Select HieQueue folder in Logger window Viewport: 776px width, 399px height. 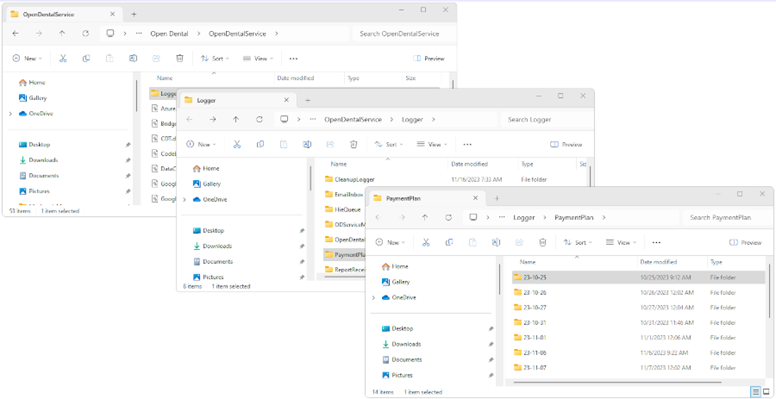[344, 209]
